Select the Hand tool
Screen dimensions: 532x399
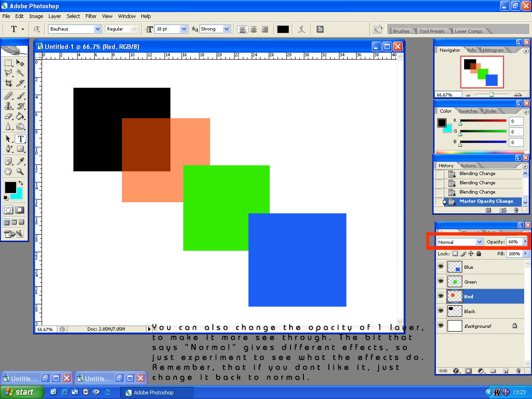[8, 171]
